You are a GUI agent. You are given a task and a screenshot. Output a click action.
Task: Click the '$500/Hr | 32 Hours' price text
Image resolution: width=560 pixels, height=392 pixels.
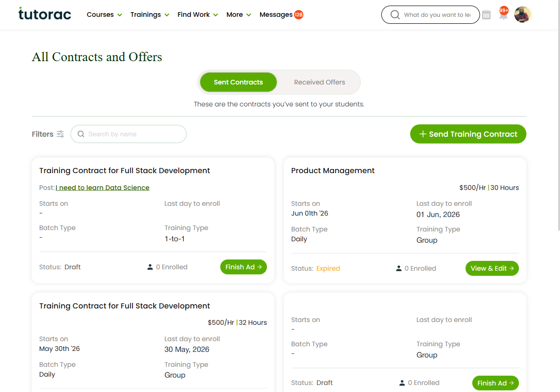[x=237, y=322]
